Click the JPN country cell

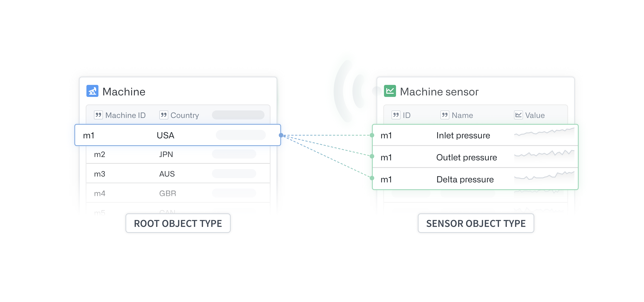166,155
